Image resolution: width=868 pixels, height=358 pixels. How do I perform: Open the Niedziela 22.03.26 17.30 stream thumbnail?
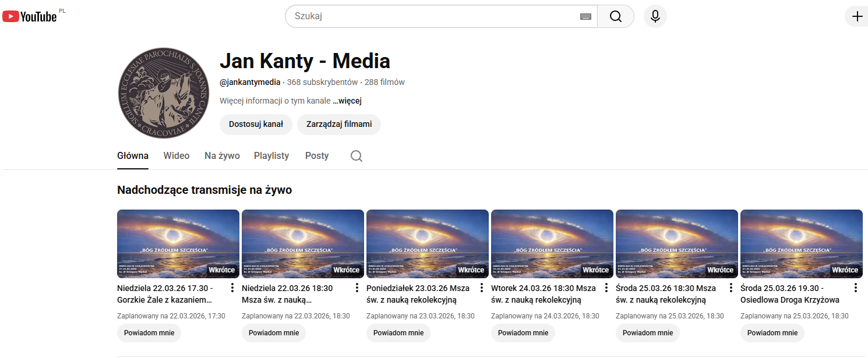(x=178, y=243)
